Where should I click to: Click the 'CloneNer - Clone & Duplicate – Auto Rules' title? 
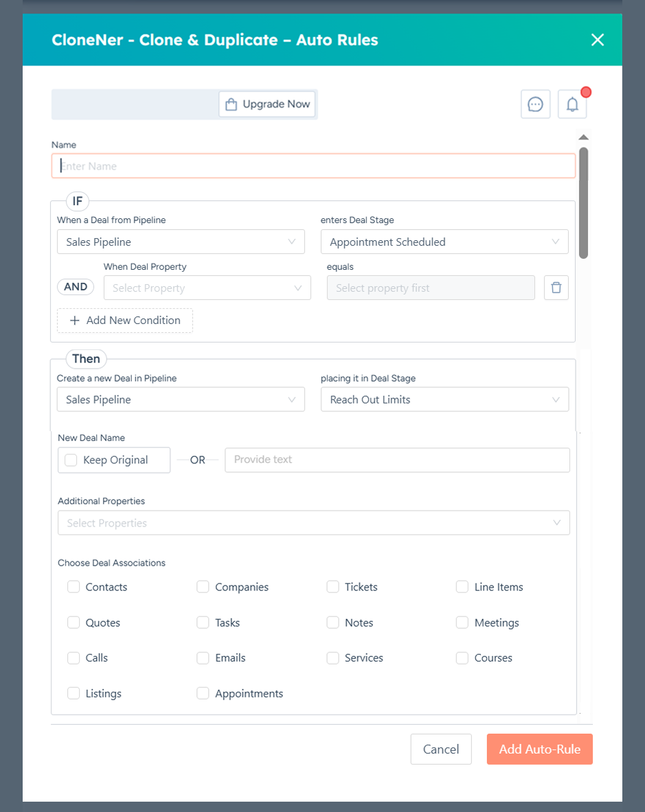[x=215, y=40]
